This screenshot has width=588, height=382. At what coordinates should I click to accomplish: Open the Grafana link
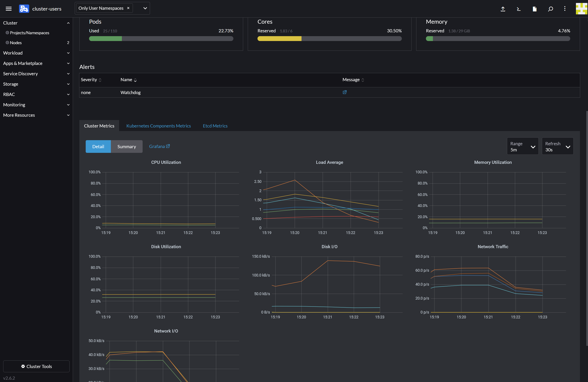tap(159, 146)
